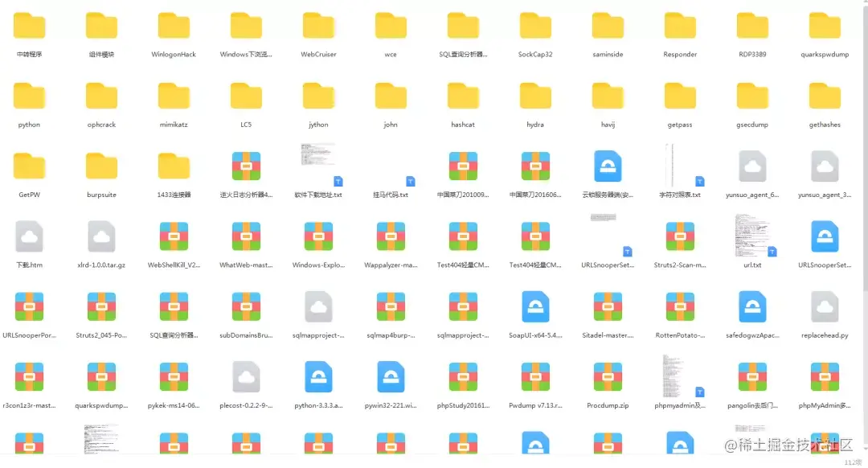868x468 pixels.
Task: Select the WinlogonHack folder
Action: [x=174, y=26]
